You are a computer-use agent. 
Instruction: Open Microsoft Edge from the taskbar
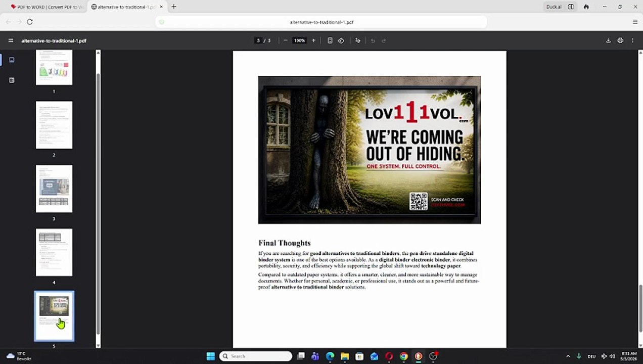tap(330, 356)
